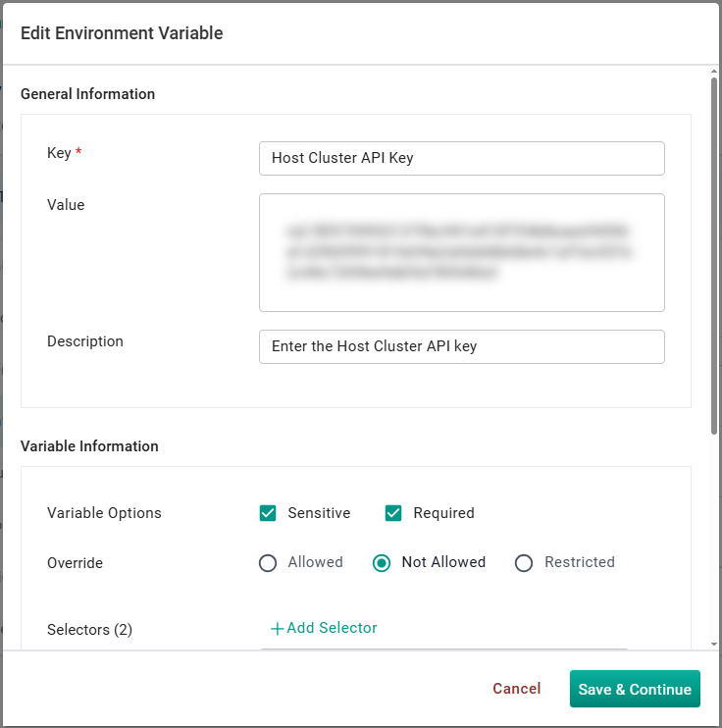Click the plus icon beside Add Selector
Image resolution: width=722 pixels, height=728 pixels.
point(278,629)
